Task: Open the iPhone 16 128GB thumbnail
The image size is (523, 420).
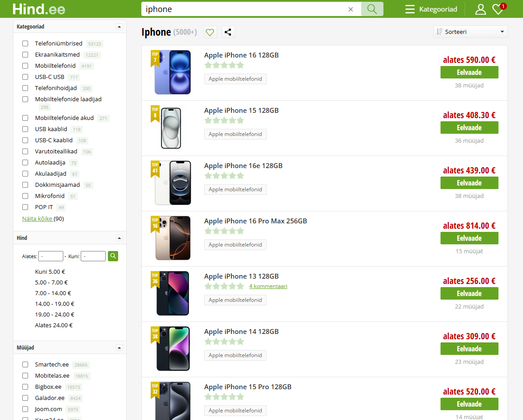Action: 173,72
